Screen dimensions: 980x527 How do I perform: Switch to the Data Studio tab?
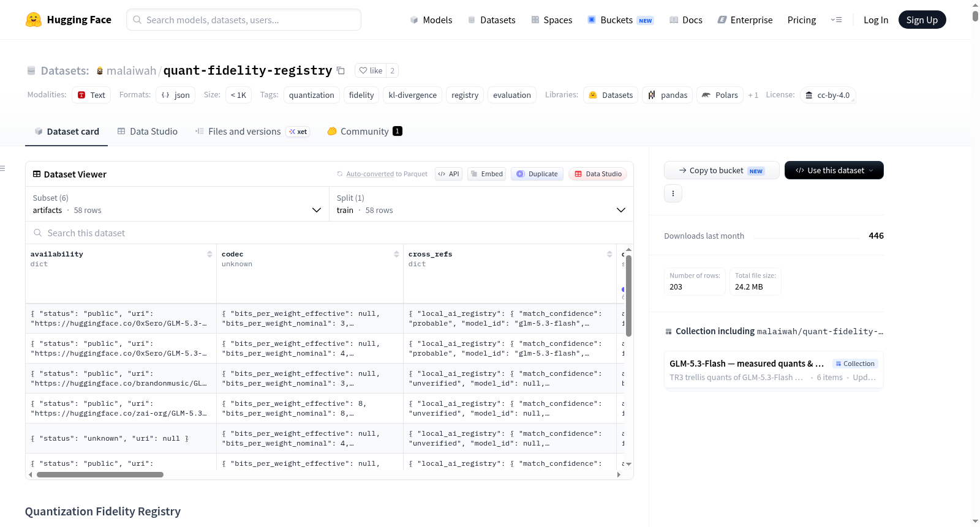[x=148, y=131]
